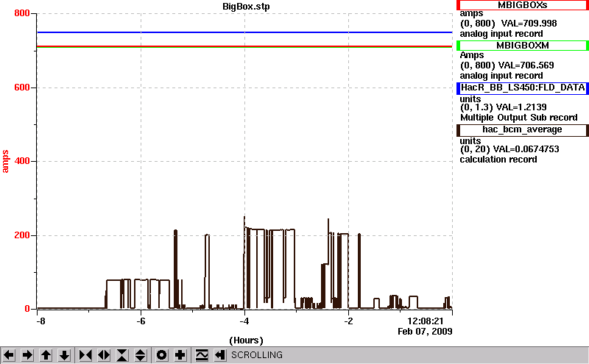This screenshot has width=589, height=364.
Task: Click the plus-sign toolbar icon
Action: tap(180, 355)
